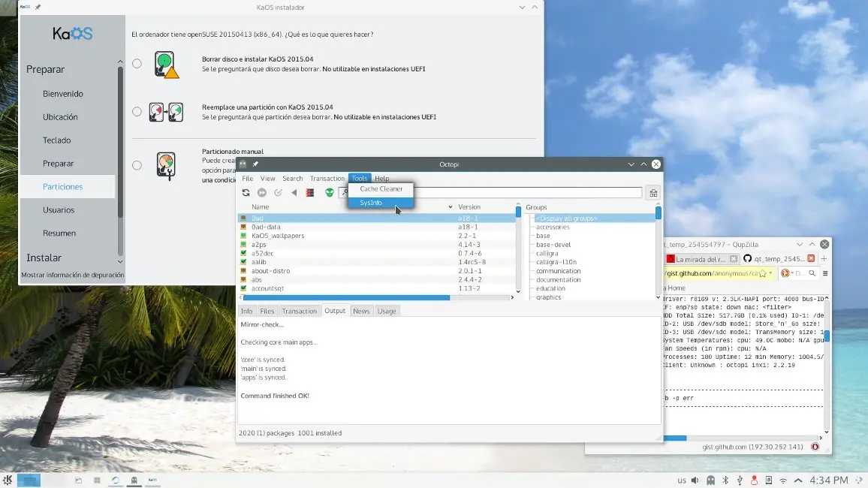The height and width of the screenshot is (488, 868).
Task: Click the bookmark star icon in QupZilla
Action: [763, 273]
